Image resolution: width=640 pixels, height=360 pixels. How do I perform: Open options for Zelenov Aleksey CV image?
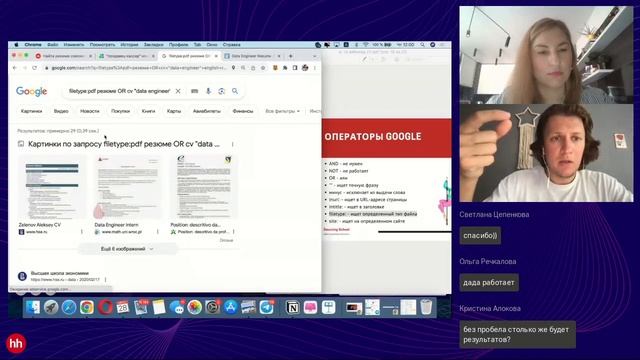(x=82, y=231)
